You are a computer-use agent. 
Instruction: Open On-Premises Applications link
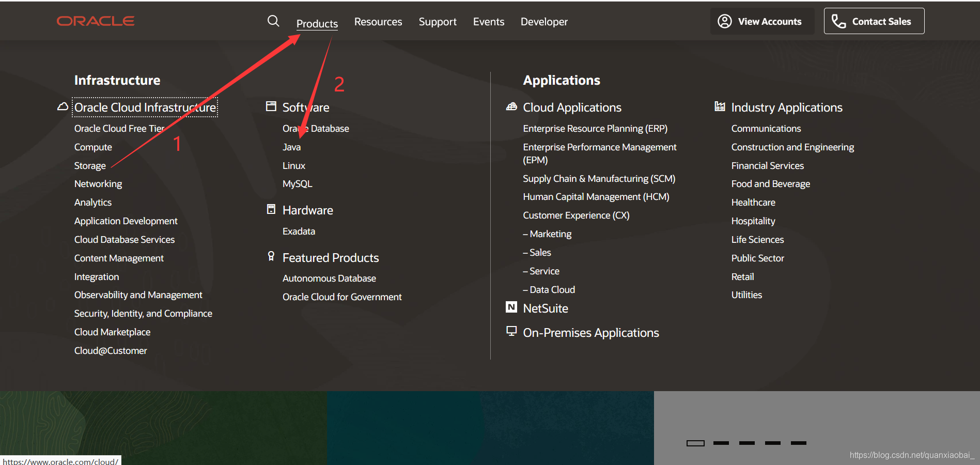[591, 333]
